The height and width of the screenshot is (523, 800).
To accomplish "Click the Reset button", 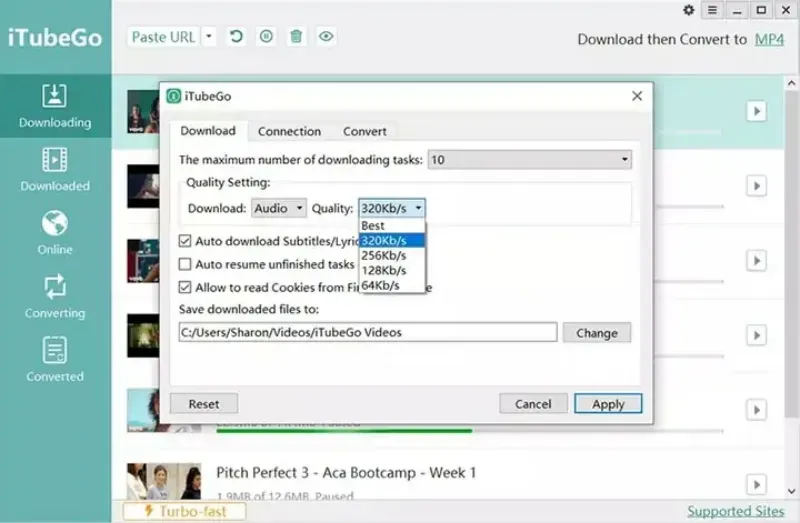I will click(x=204, y=404).
